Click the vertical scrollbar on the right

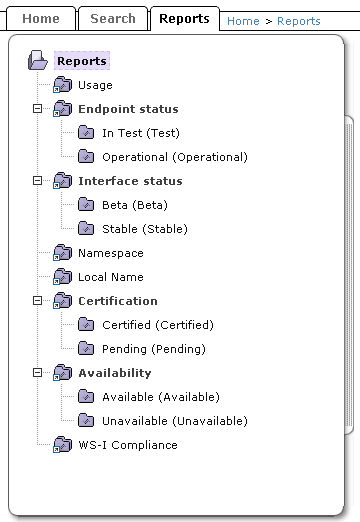[349, 275]
